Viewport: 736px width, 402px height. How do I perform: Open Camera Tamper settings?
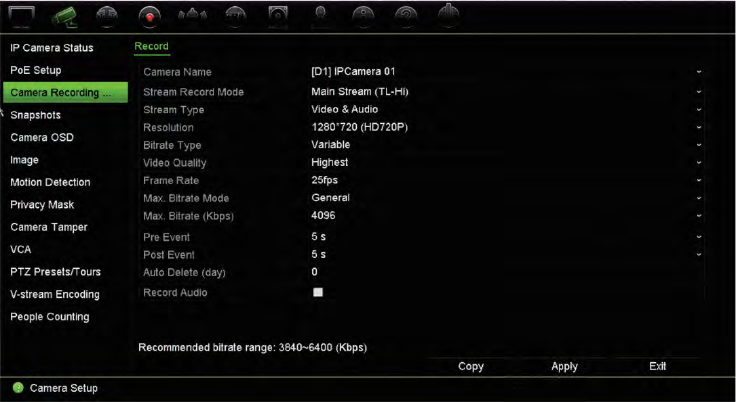49,227
